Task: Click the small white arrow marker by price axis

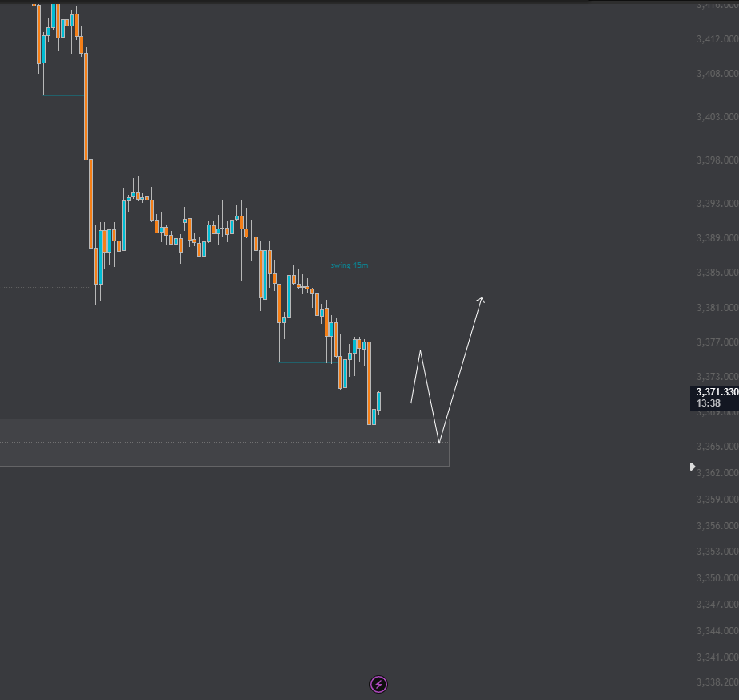Action: (693, 466)
